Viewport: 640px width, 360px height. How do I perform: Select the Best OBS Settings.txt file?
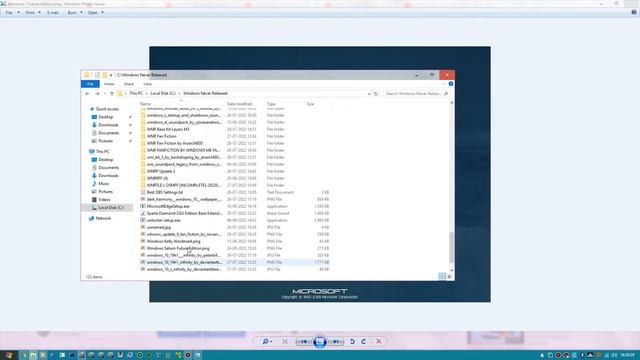tap(165, 192)
